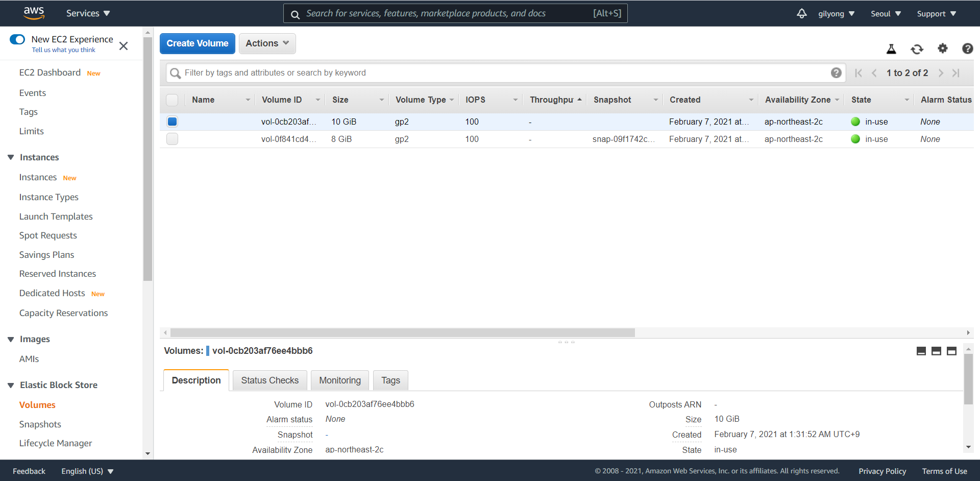Open the help question mark icon in the toolbar
This screenshot has height=481, width=980.
pyautogui.click(x=967, y=49)
